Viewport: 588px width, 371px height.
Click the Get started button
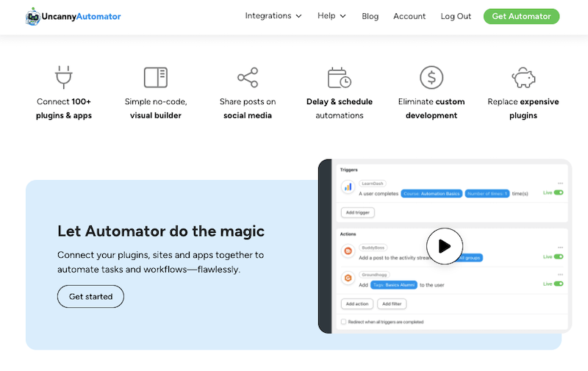pyautogui.click(x=90, y=296)
